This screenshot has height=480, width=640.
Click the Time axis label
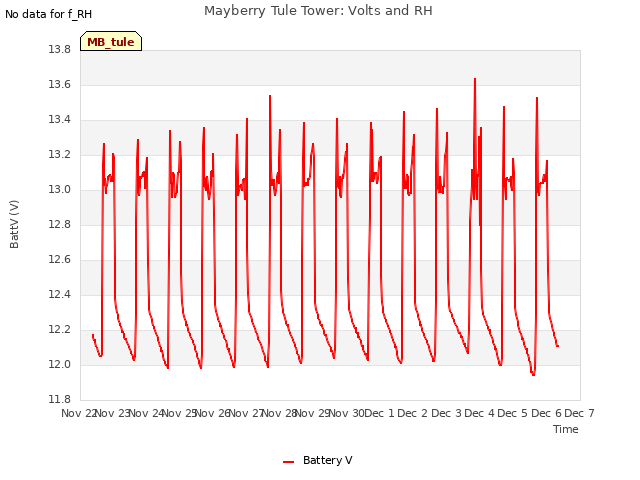[x=565, y=429]
